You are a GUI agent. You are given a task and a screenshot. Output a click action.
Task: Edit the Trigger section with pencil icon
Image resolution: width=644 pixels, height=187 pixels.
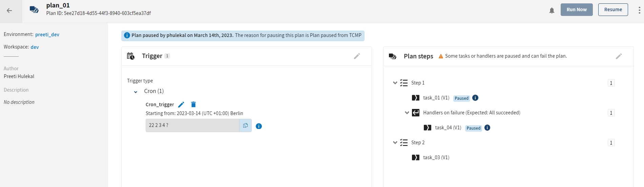(357, 56)
